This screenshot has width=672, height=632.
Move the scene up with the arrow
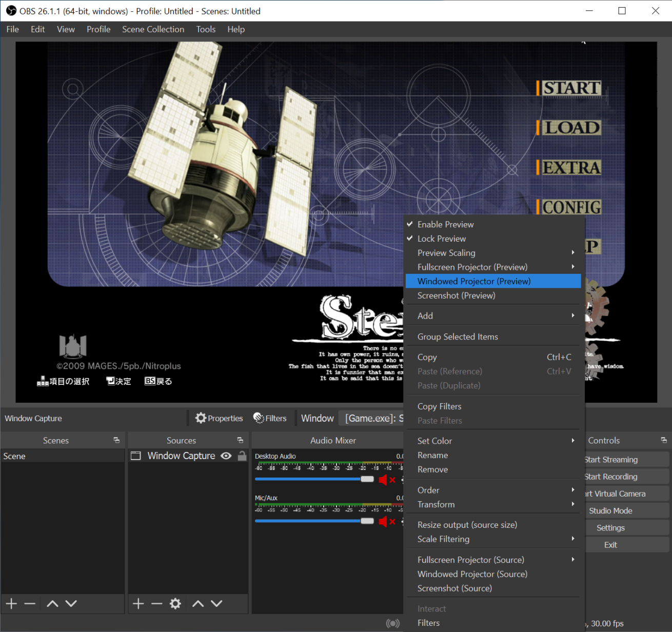pyautogui.click(x=52, y=604)
